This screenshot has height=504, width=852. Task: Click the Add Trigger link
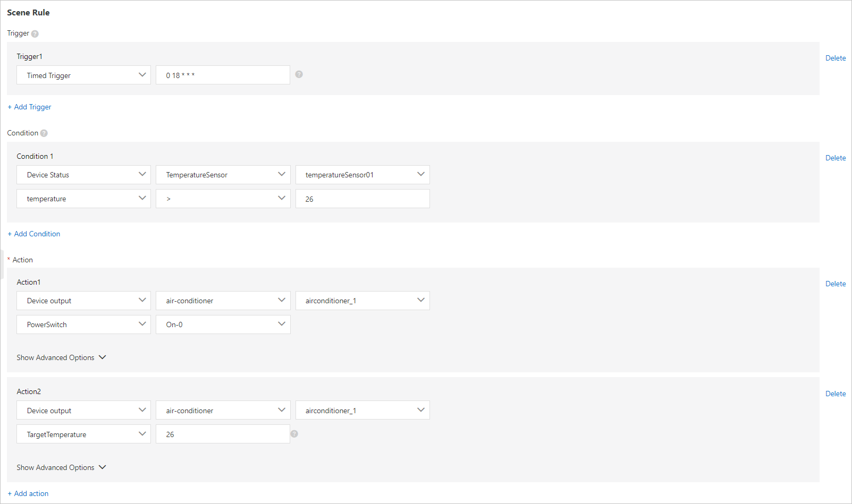29,107
